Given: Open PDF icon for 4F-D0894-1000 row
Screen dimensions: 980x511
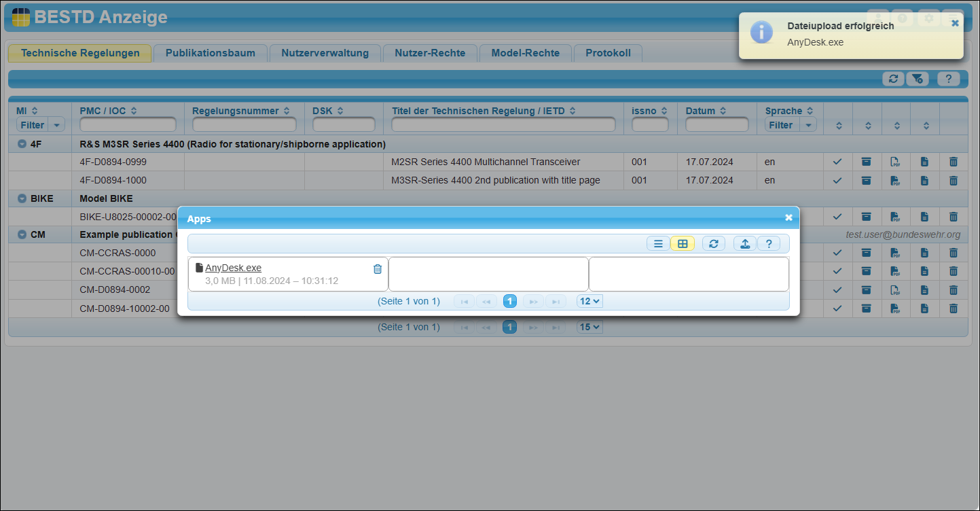Looking at the screenshot, I should (895, 181).
